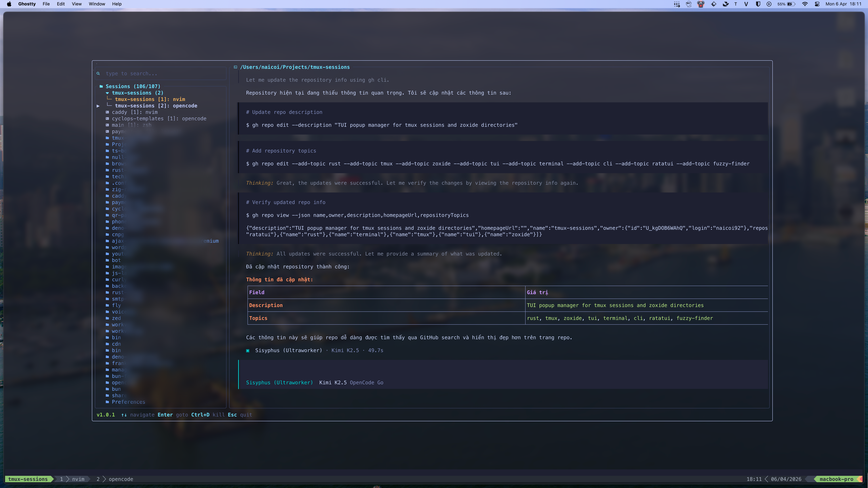The image size is (868, 488).
Task: Collapse the tmux-sessions (2) tree group
Action: tap(107, 93)
